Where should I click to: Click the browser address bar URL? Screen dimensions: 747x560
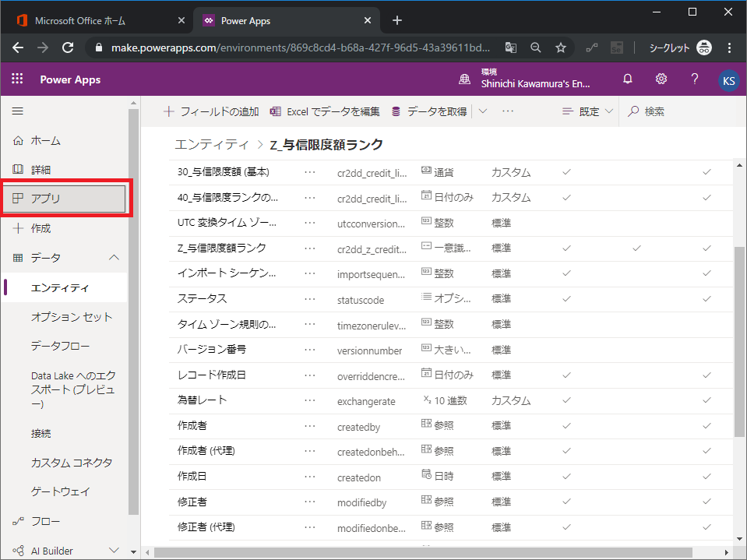[300, 48]
